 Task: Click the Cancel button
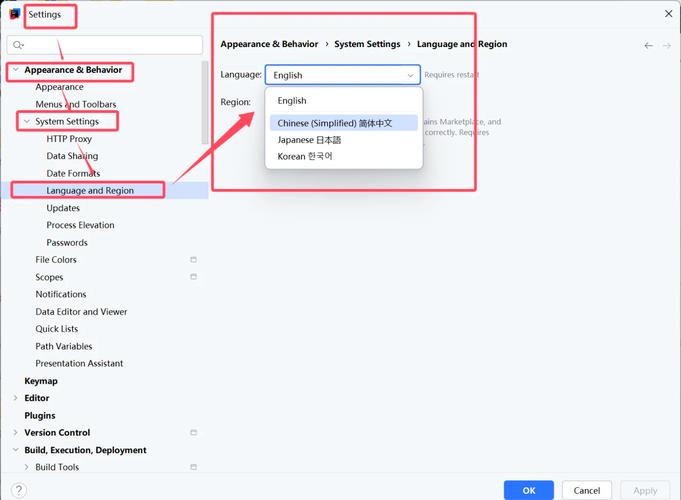tap(586, 490)
